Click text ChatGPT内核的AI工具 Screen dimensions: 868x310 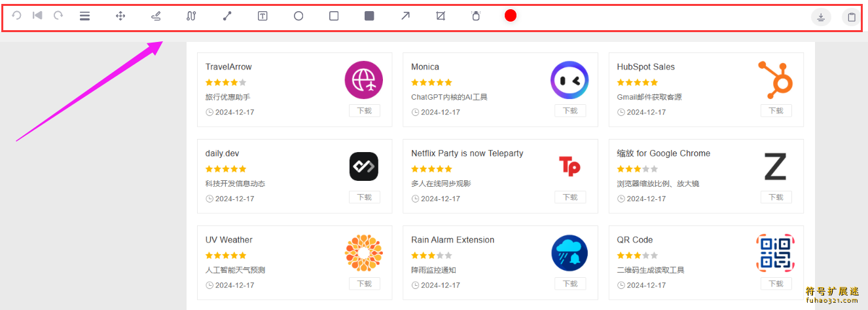(x=449, y=97)
